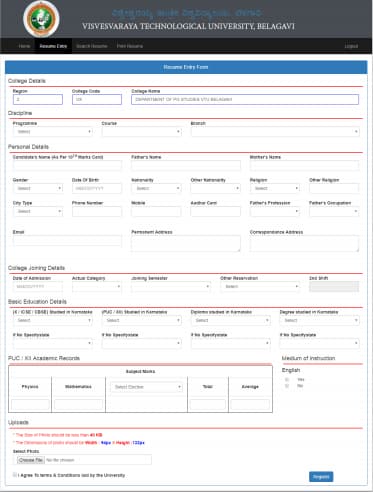This screenshot has width=373, height=492.
Task: Open the Programme dropdown
Action: (53, 132)
